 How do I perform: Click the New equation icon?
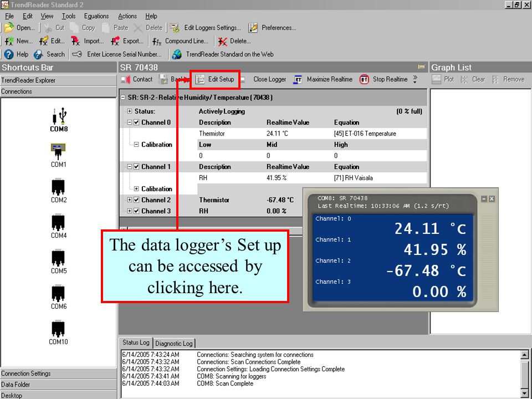tap(9, 41)
